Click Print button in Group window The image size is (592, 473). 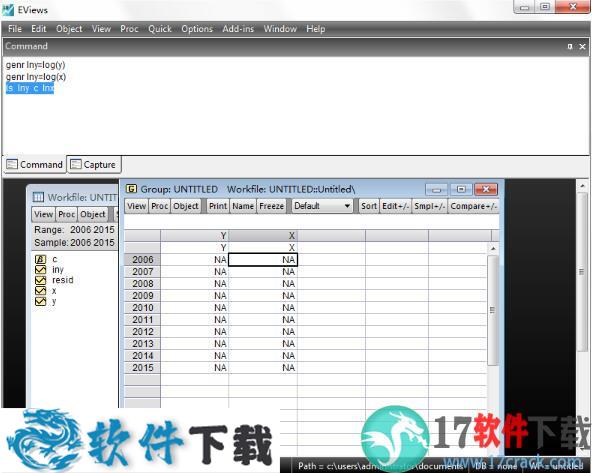click(218, 206)
